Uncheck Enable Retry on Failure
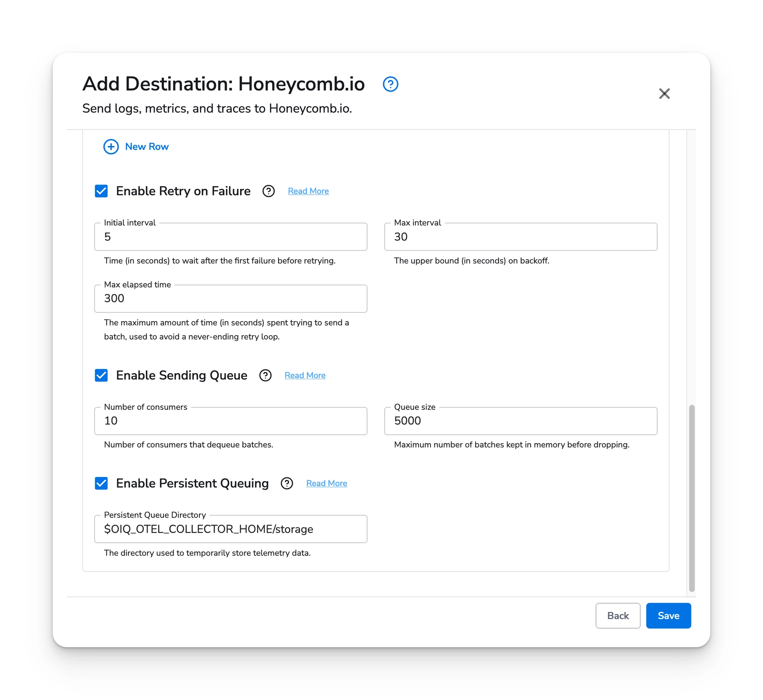Screen dimensions: 763x700 [x=101, y=191]
